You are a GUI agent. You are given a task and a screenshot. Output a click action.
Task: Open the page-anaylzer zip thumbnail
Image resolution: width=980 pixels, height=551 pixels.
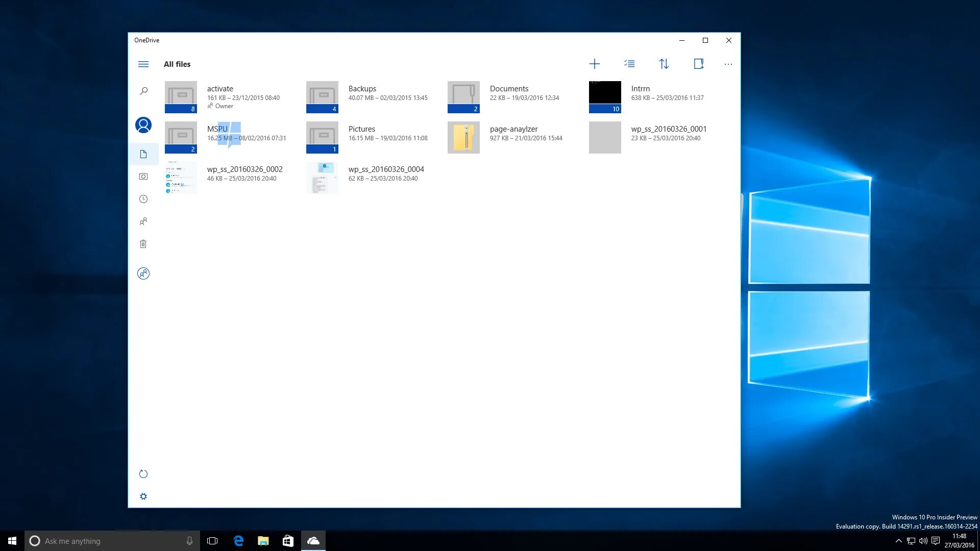[463, 137]
